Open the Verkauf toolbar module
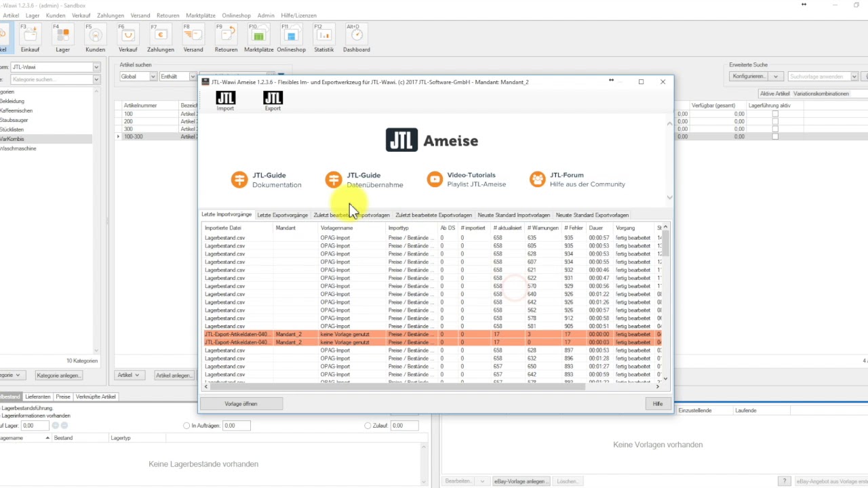Screen dimensions: 868x488 (127, 38)
